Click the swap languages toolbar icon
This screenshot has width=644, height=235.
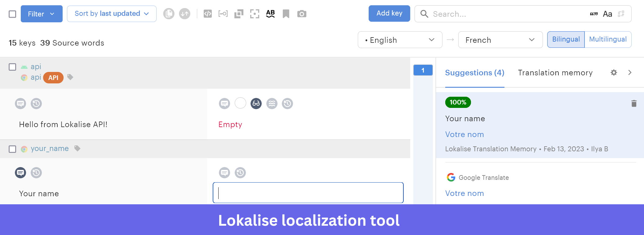[184, 14]
